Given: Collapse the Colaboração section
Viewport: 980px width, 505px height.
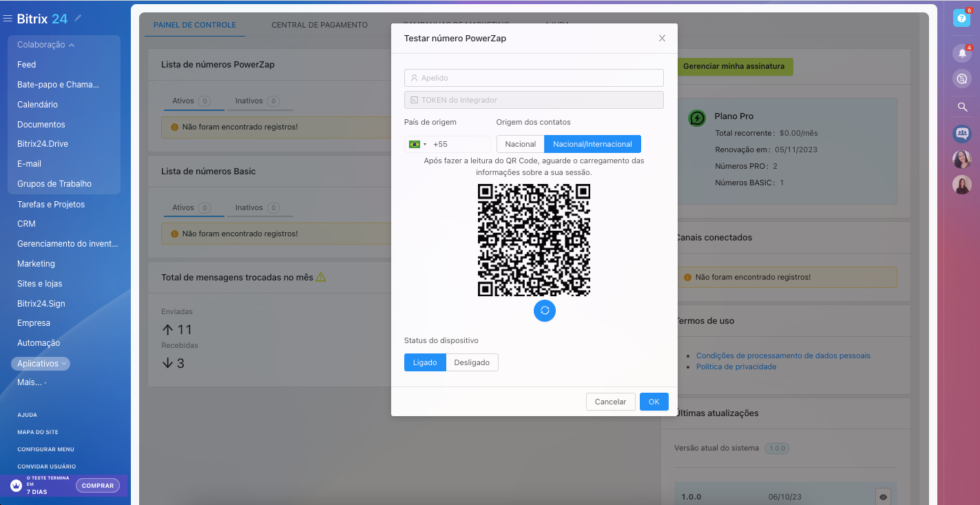Looking at the screenshot, I should point(45,45).
